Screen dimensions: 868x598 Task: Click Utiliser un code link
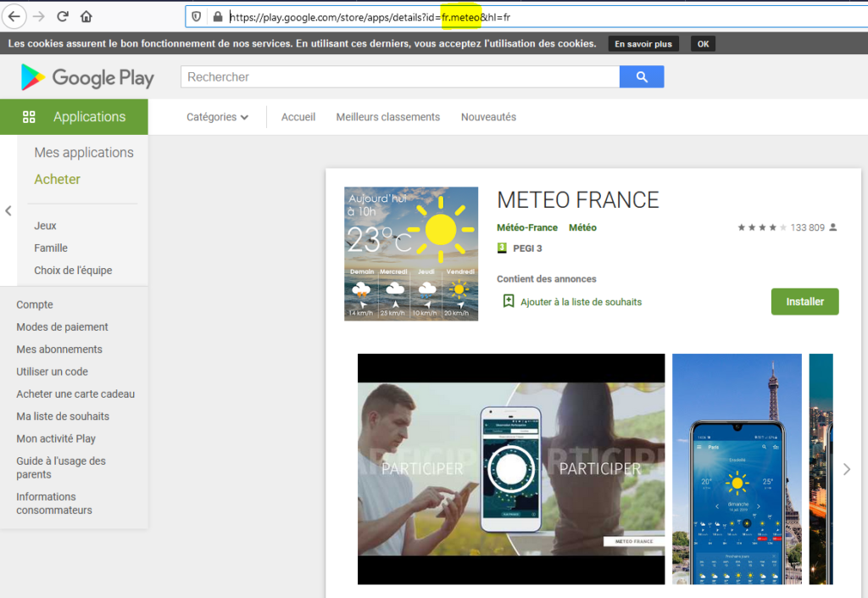click(52, 372)
